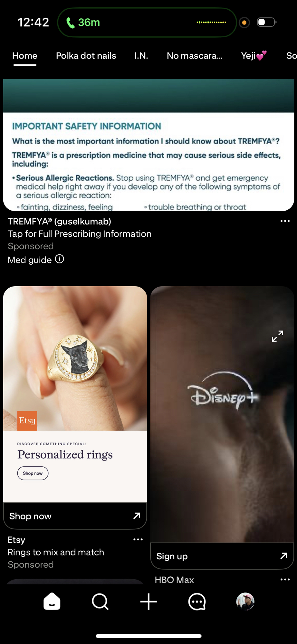Image resolution: width=297 pixels, height=644 pixels.
Task: Tap the plus icon to create a Pin
Action: [x=148, y=601]
